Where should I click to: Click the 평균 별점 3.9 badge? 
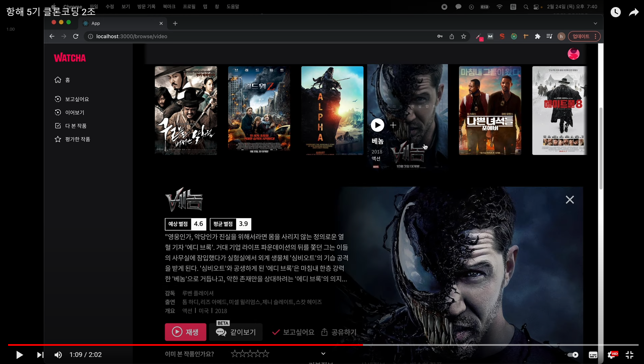click(x=230, y=224)
